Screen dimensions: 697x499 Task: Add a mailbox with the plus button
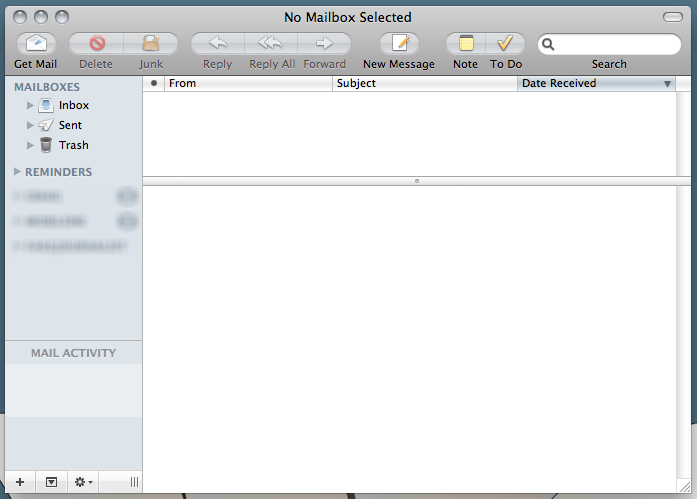(20, 482)
